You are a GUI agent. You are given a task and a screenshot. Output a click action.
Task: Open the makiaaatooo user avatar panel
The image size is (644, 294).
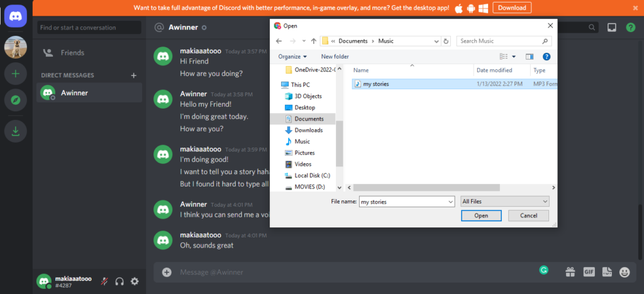[x=44, y=281]
